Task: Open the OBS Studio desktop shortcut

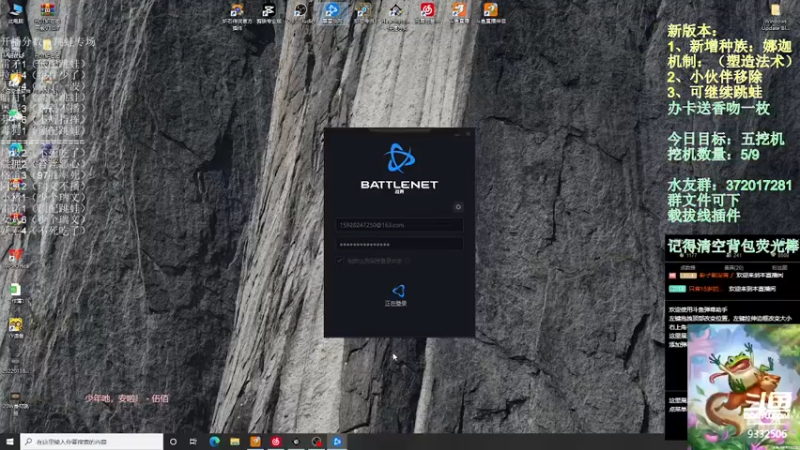Action: tap(300, 13)
